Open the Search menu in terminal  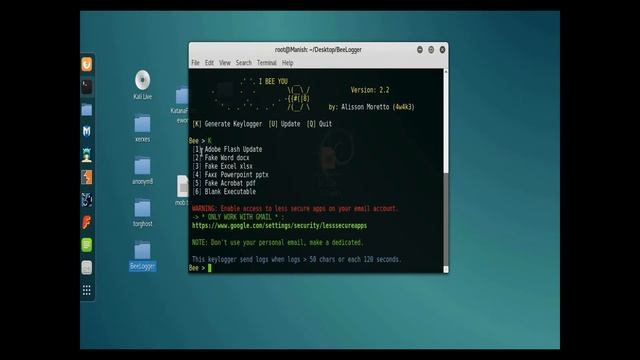(244, 63)
